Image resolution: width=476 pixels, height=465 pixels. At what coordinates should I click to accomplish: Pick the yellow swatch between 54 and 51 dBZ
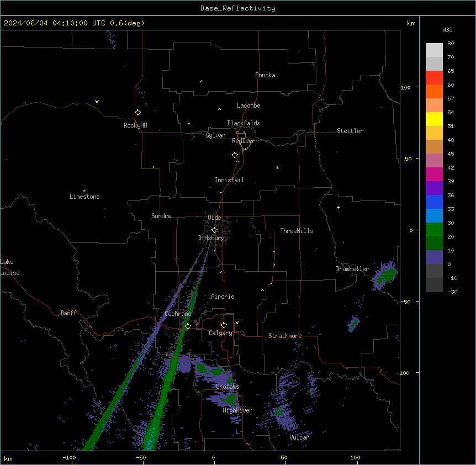(x=434, y=119)
